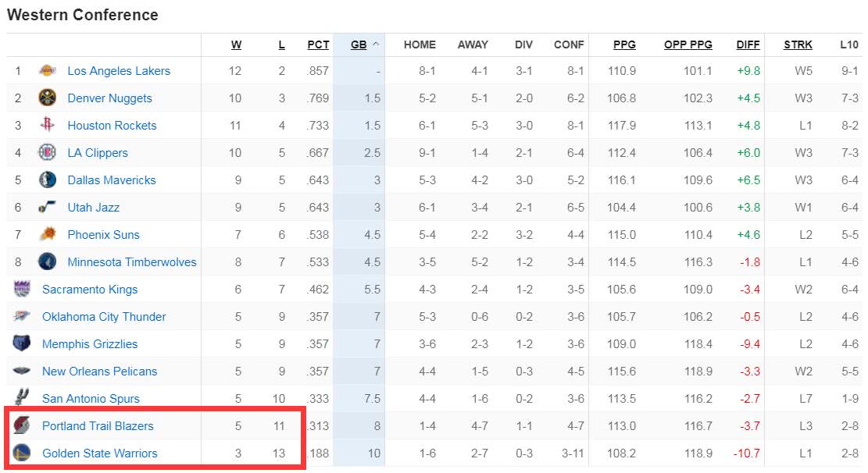Open the Oklahoma City Thunder link
The width and height of the screenshot is (868, 473).
(x=104, y=316)
